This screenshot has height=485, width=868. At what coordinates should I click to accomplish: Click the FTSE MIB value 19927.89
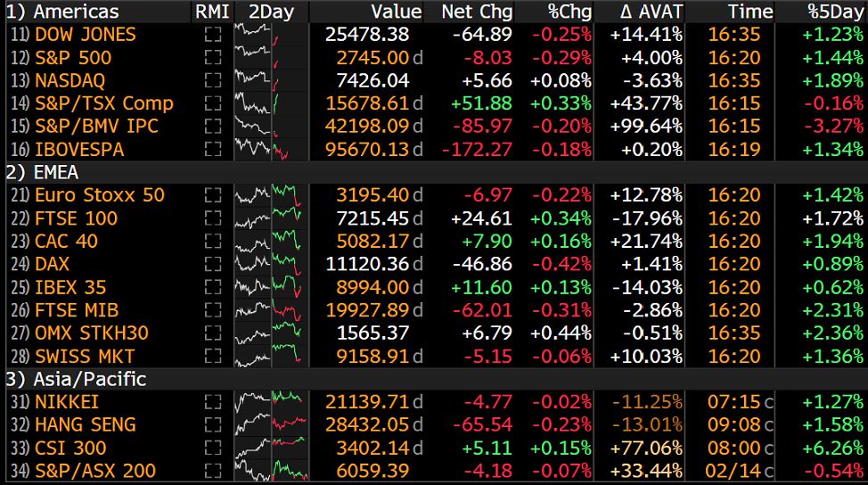[367, 310]
